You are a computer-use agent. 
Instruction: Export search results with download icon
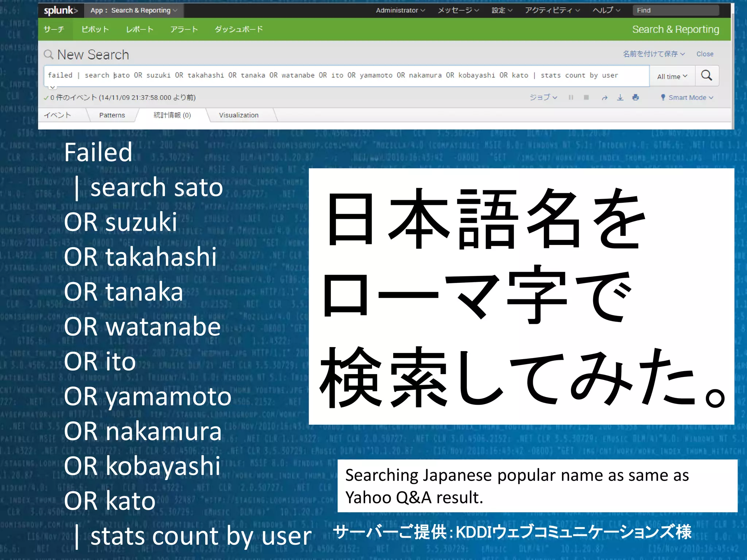tap(620, 97)
